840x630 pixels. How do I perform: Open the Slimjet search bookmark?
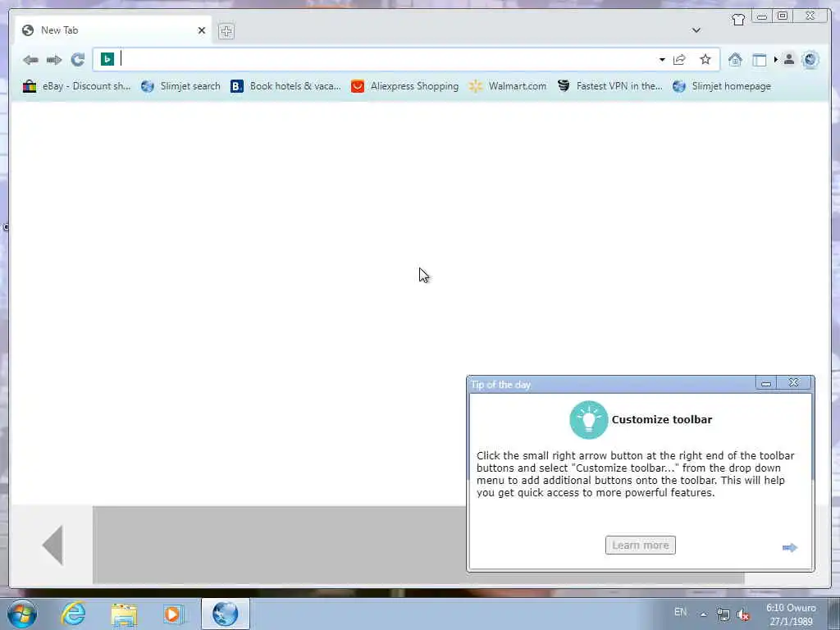click(x=180, y=86)
